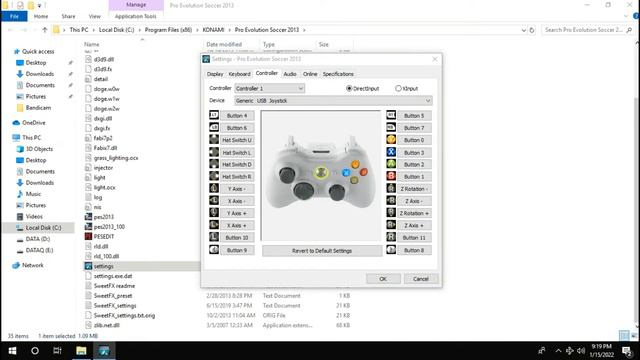Click the D-pad right icon beside Hat Switch R
The image size is (640, 360).
(214, 176)
